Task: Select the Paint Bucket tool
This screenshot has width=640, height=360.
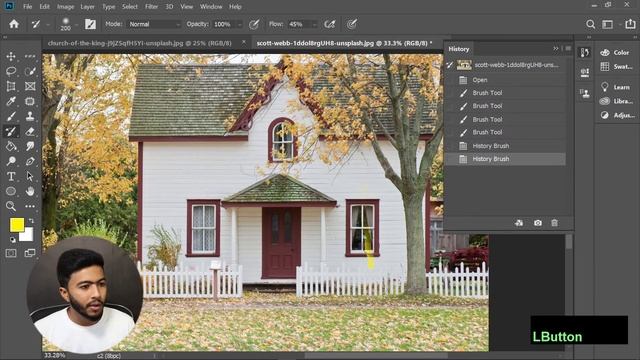Action: [11, 146]
